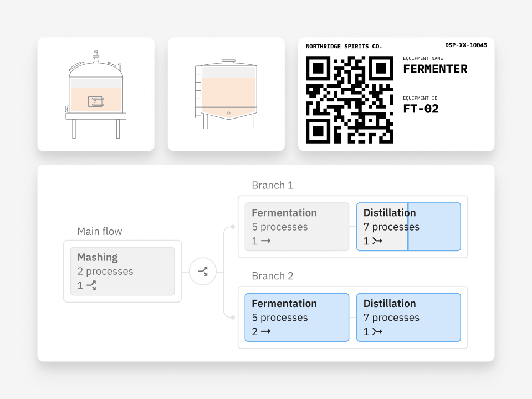Click the "Main flow" label
Viewport: 532px width, 399px height.
click(100, 232)
